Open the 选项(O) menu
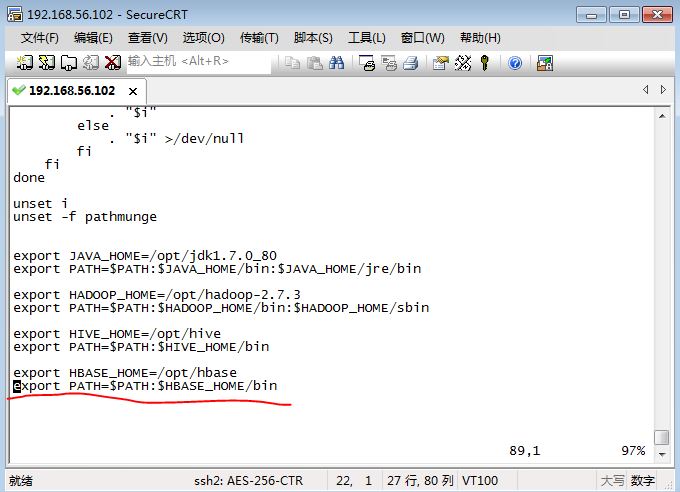 point(203,38)
